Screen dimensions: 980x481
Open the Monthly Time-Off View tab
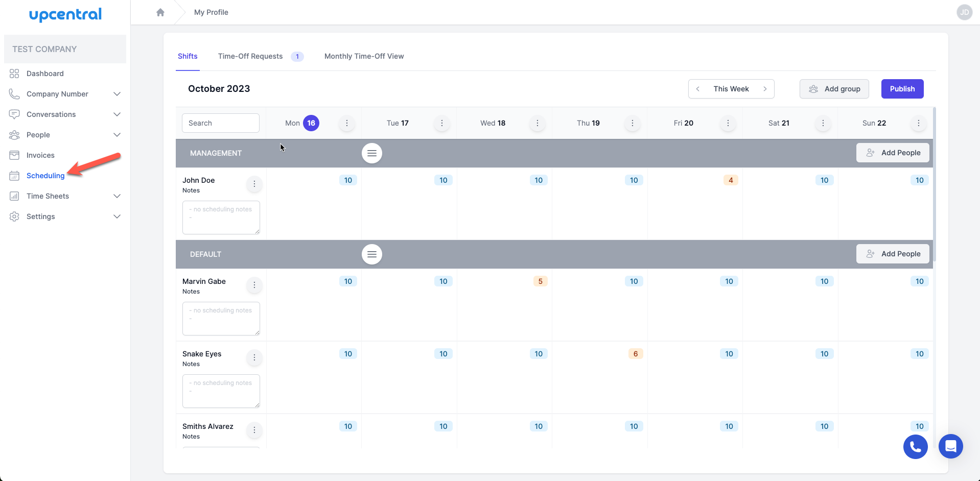364,56
